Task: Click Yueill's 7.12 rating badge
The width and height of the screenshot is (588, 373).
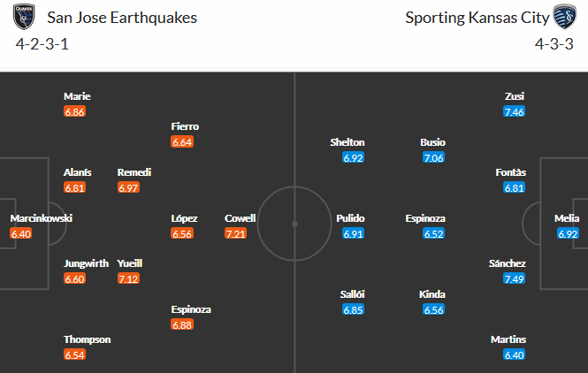Action: coord(128,279)
